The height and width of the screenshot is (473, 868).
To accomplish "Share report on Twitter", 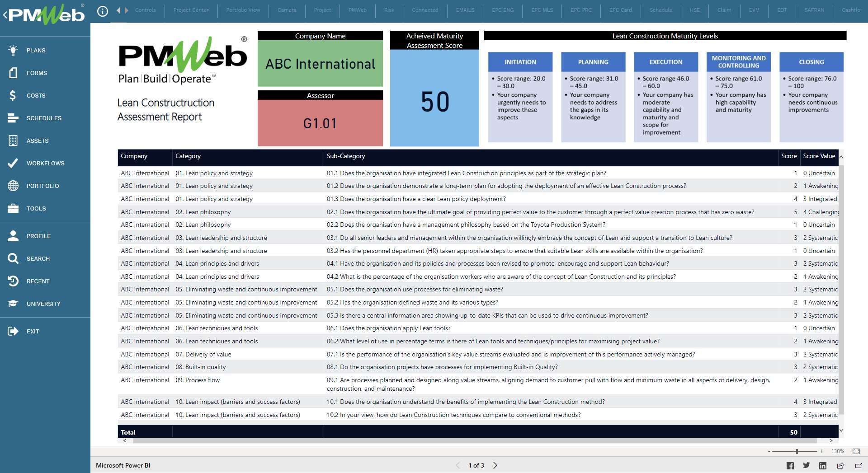I will [x=807, y=465].
